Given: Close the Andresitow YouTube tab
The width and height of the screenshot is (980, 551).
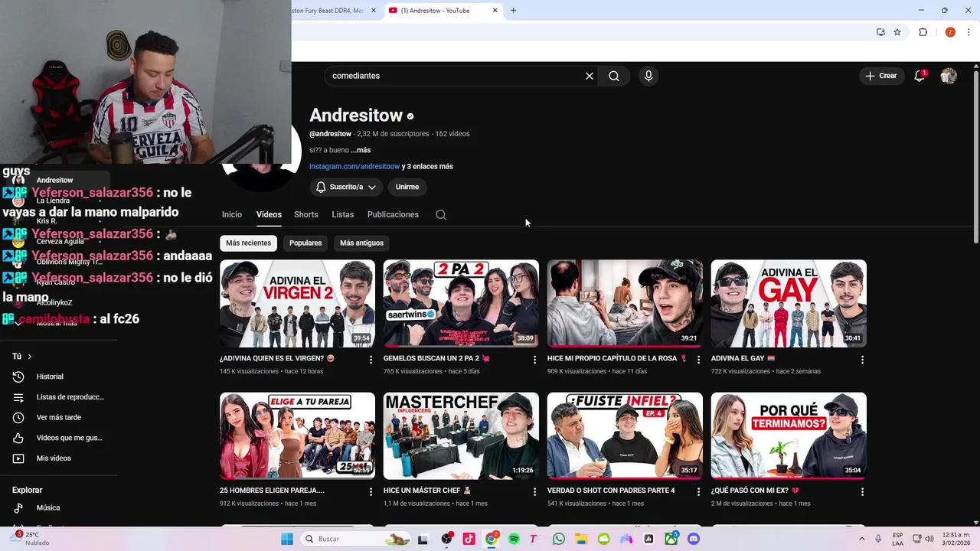Looking at the screenshot, I should [495, 10].
